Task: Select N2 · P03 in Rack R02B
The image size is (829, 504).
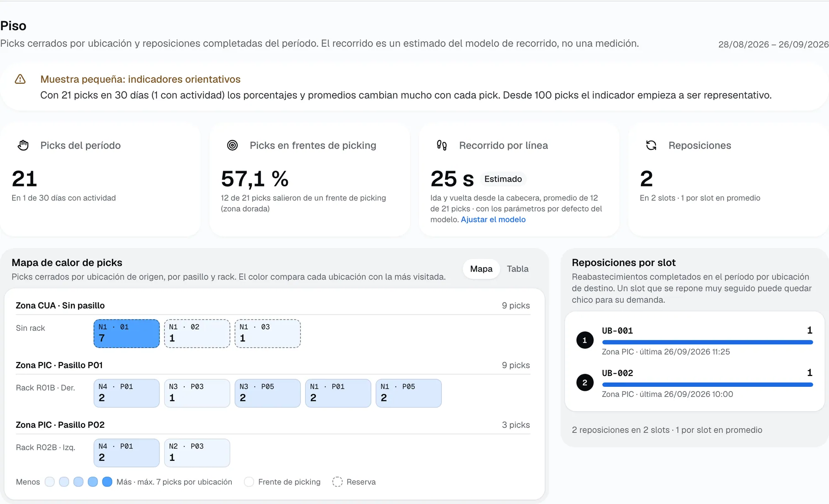Action: [197, 453]
